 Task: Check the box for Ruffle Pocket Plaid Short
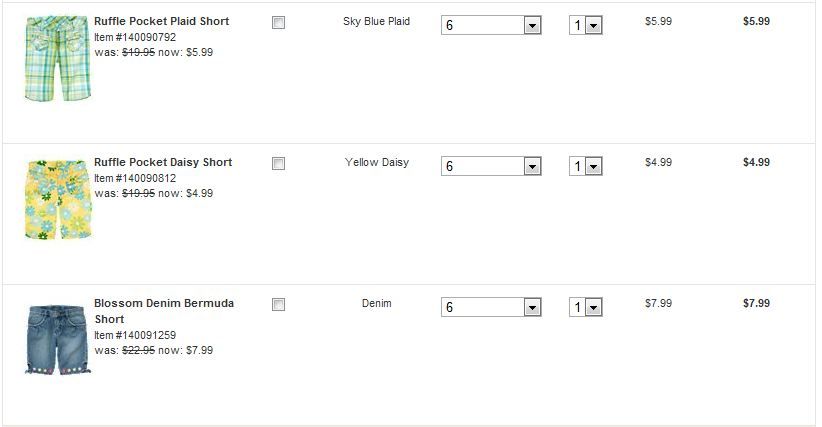point(278,23)
